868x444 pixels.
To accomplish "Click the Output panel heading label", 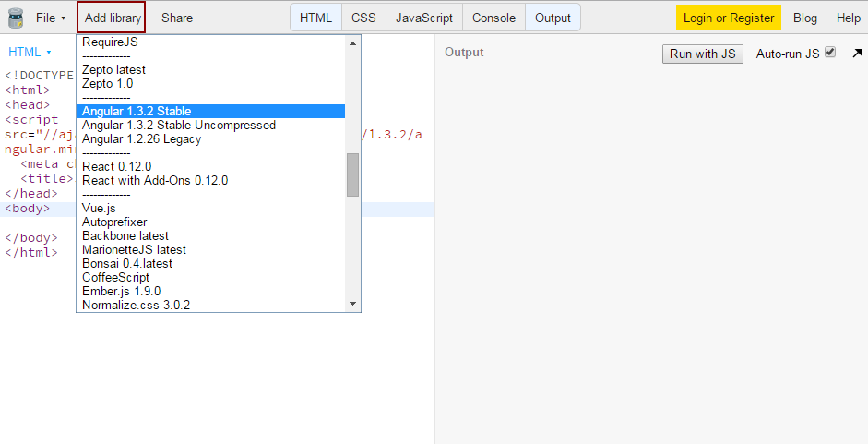I will click(464, 52).
